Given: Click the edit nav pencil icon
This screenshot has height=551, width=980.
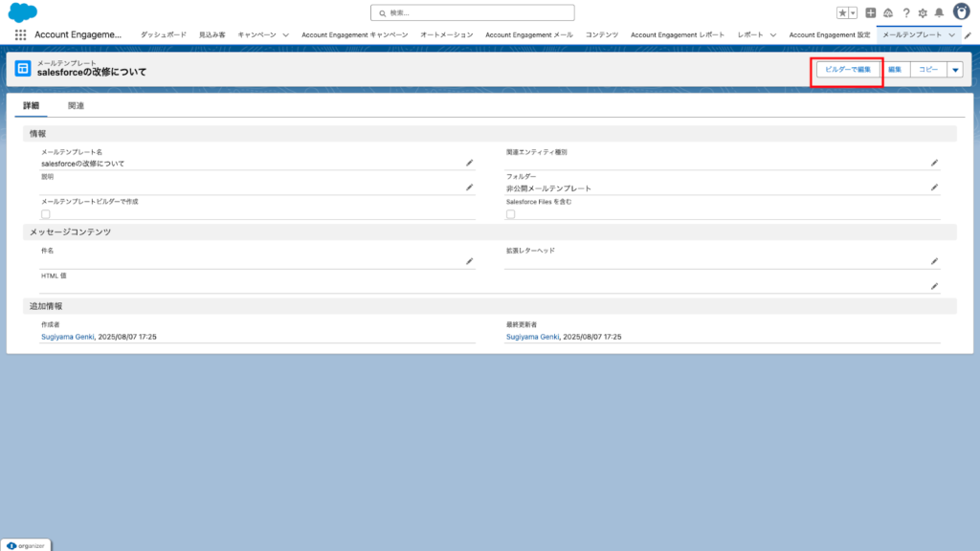Looking at the screenshot, I should [x=969, y=35].
